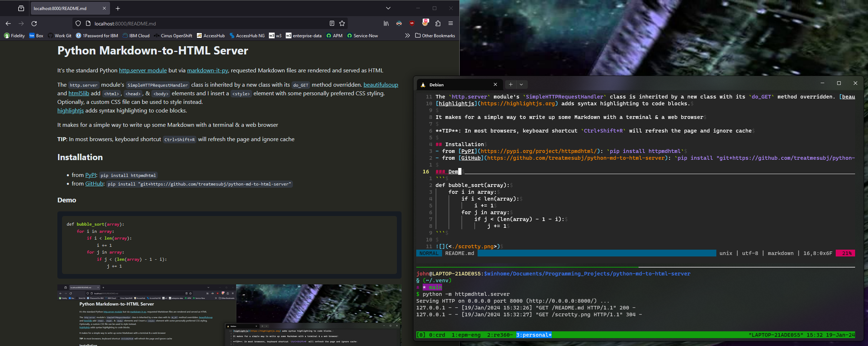868x346 pixels.
Task: Open the extension icon with red badge
Action: point(425,23)
